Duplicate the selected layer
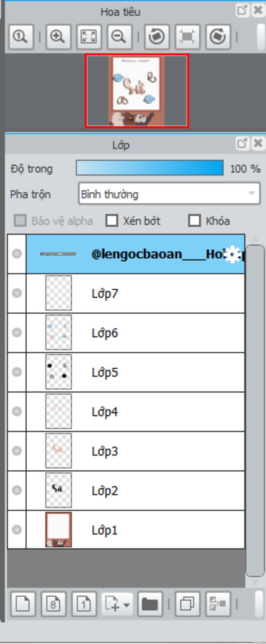This screenshot has height=644, width=266. [187, 604]
